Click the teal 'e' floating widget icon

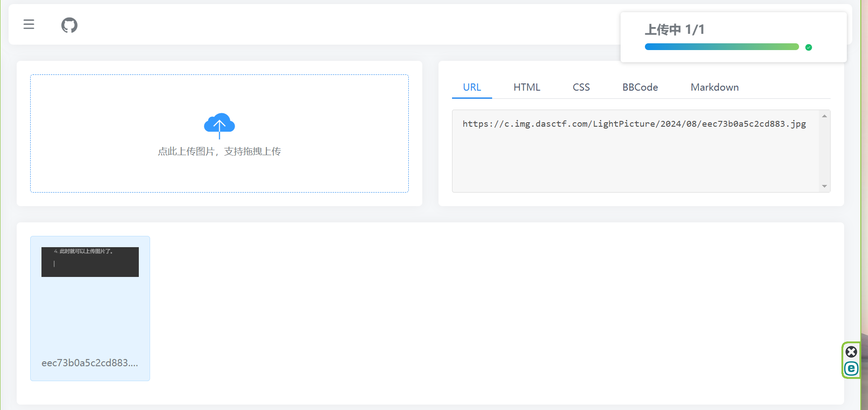pyautogui.click(x=851, y=369)
